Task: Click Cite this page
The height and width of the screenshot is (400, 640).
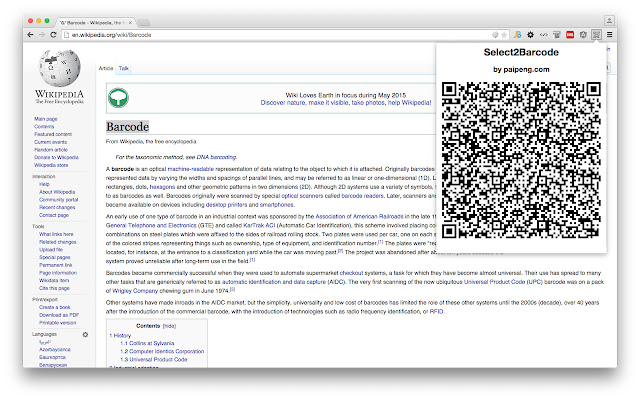Action: pos(54,288)
